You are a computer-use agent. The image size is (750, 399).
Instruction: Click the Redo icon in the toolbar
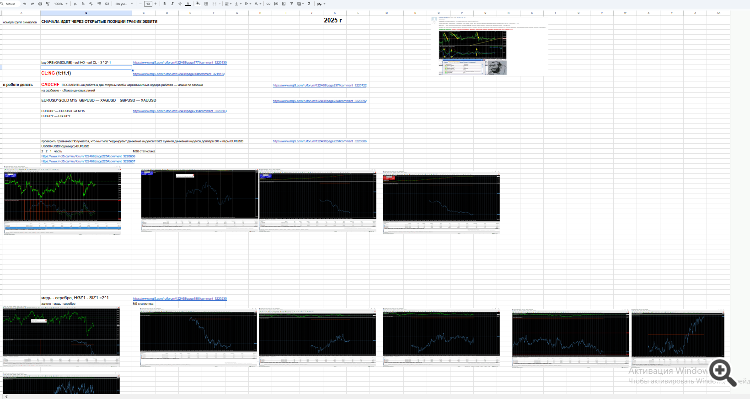pyautogui.click(x=32, y=3)
